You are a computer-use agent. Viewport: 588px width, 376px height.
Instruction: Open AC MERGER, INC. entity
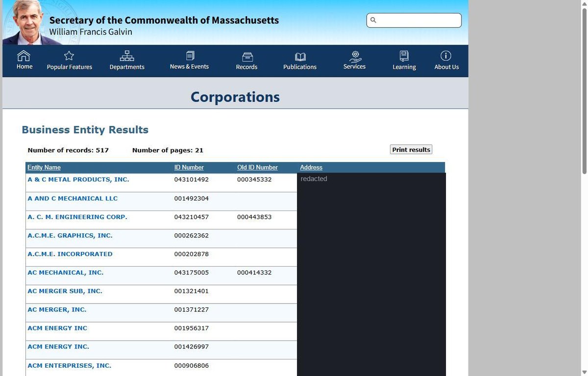click(x=57, y=310)
